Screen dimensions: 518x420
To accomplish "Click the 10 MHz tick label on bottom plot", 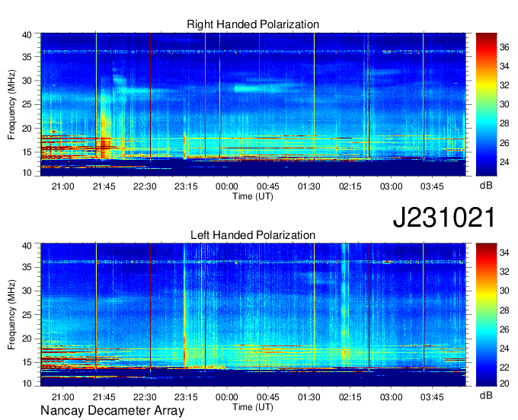I will (27, 383).
